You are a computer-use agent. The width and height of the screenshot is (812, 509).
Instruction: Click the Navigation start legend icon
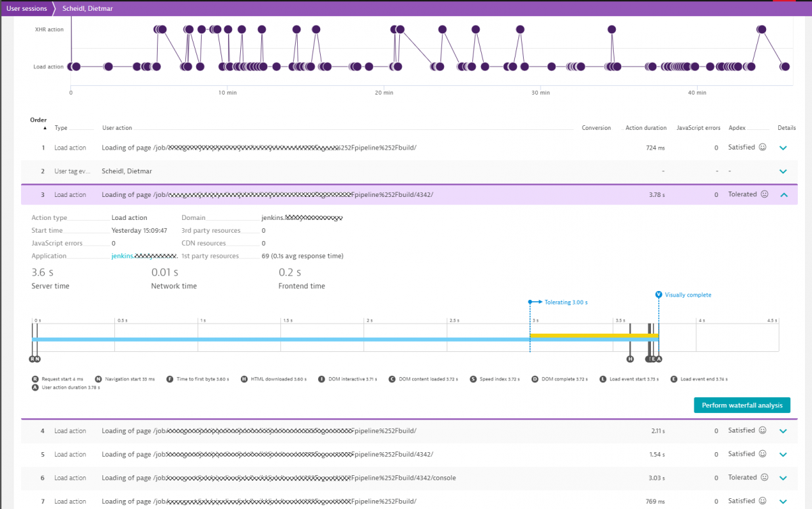pos(97,379)
